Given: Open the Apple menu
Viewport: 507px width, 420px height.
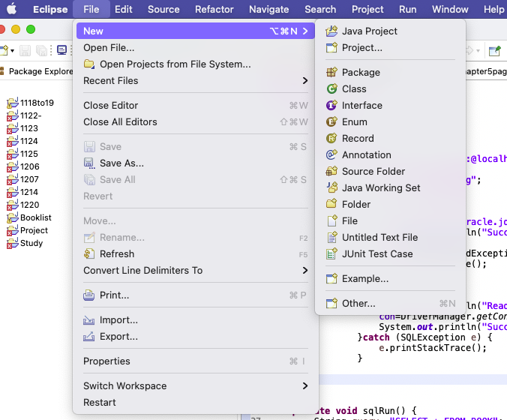Looking at the screenshot, I should point(12,9).
